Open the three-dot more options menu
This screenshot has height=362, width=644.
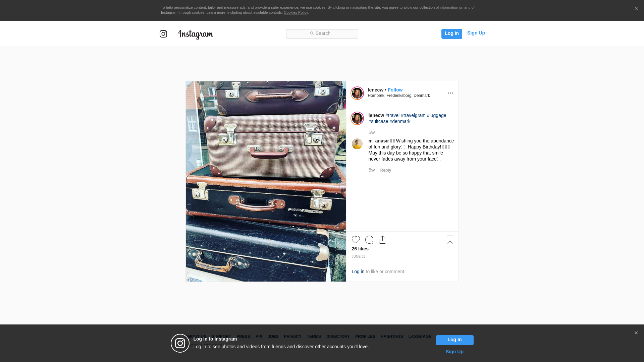(450, 93)
